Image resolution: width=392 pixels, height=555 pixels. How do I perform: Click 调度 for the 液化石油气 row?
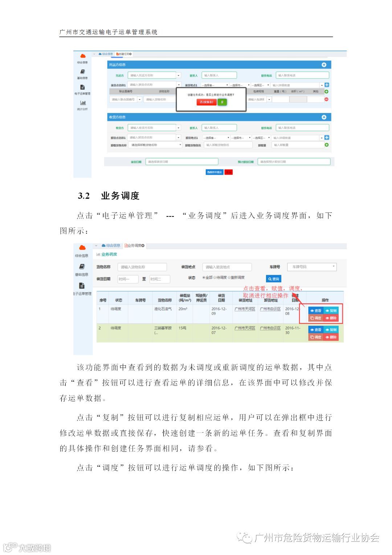[316, 318]
